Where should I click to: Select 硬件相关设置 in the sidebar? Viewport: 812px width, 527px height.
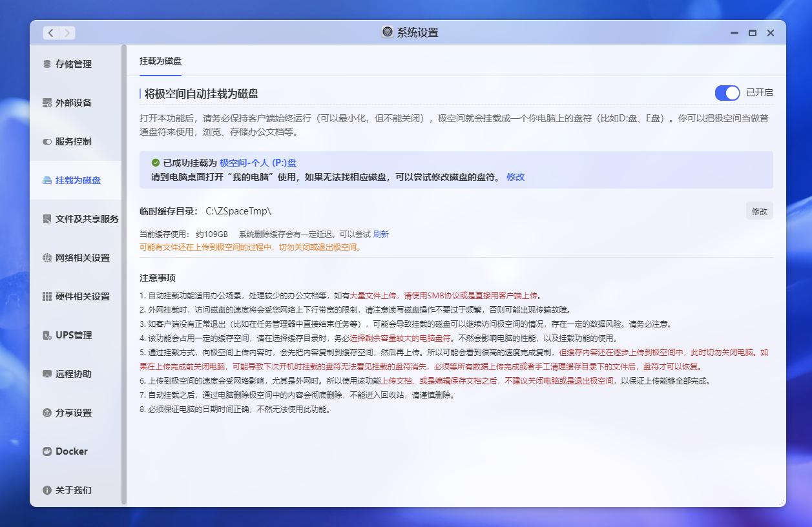coord(76,296)
